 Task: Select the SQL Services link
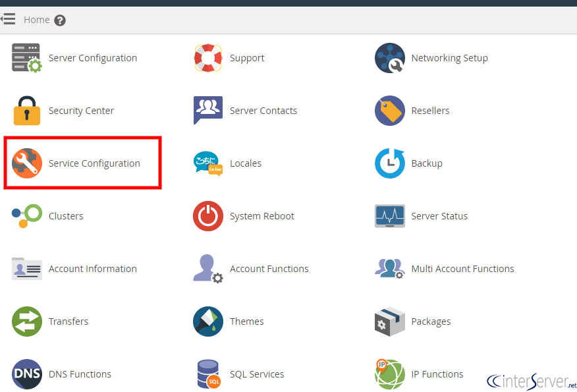(257, 374)
